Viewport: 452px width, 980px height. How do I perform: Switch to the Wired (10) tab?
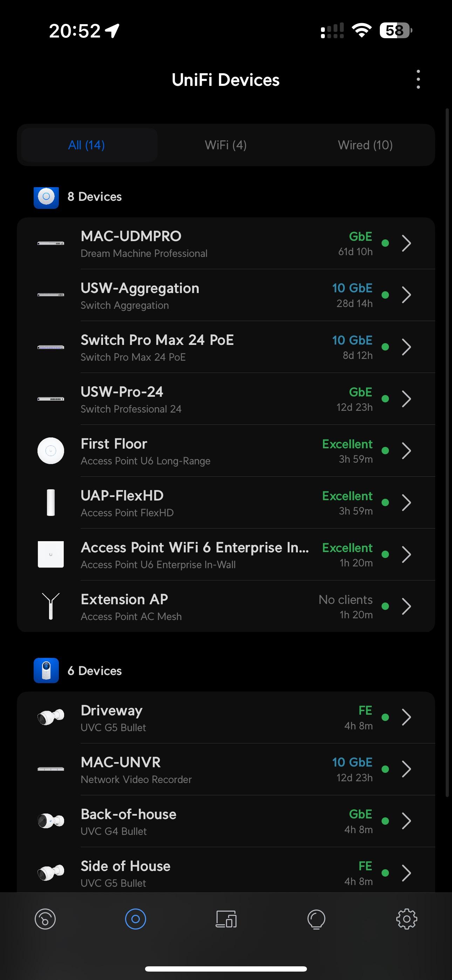click(365, 145)
